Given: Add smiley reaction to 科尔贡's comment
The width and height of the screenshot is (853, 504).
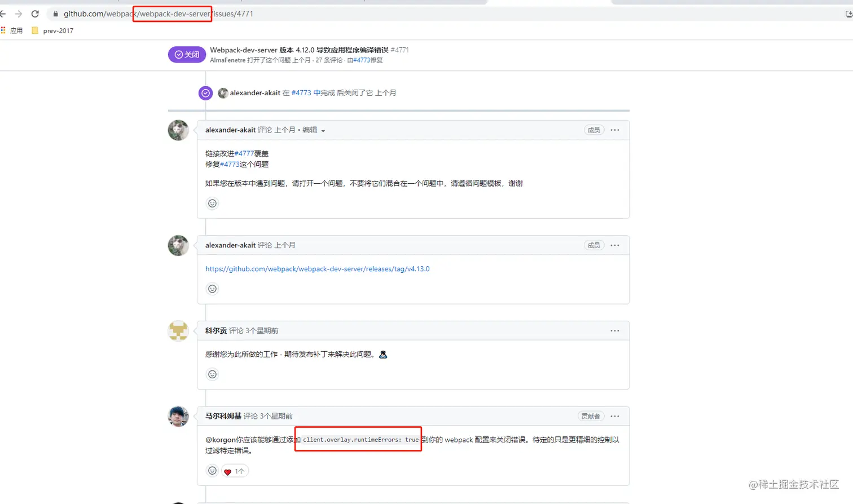Looking at the screenshot, I should [212, 374].
